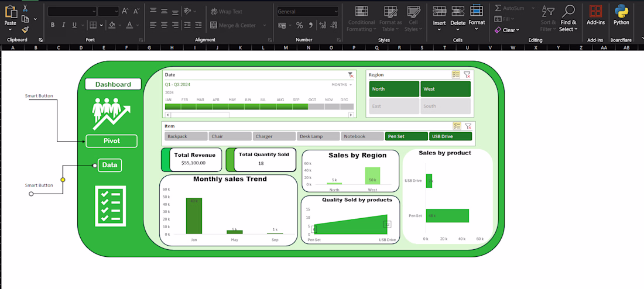Align text left in the Alignment group
Screen dimensions: 644x289
pos(153,25)
